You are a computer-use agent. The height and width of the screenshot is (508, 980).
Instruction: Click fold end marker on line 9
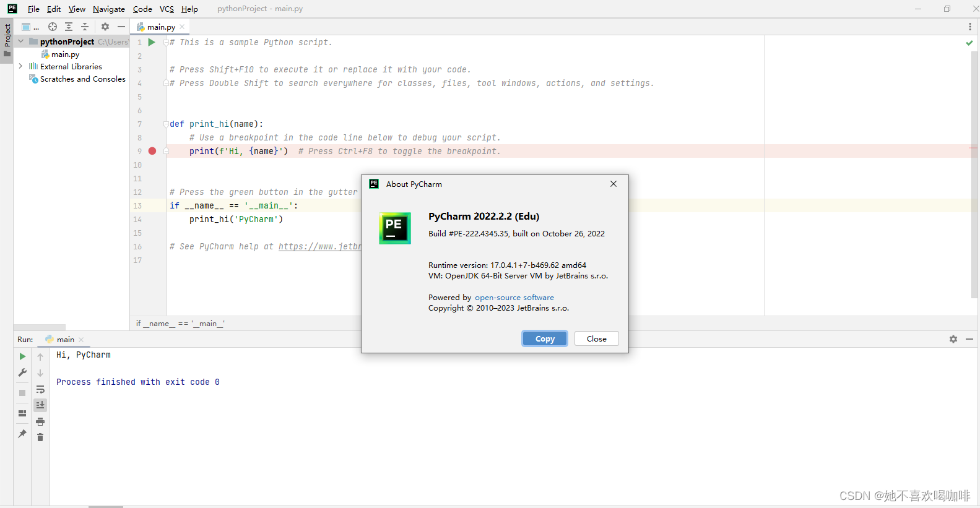(x=166, y=152)
